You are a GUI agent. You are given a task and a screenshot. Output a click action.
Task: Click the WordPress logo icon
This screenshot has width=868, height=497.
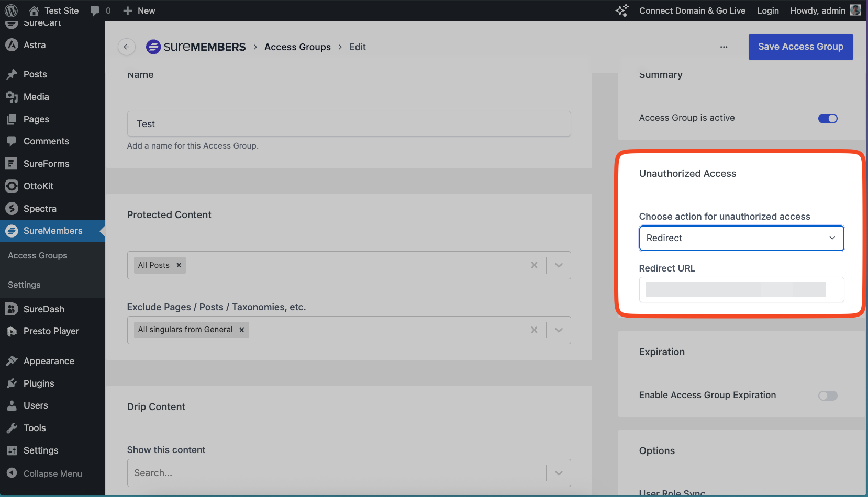tap(11, 10)
